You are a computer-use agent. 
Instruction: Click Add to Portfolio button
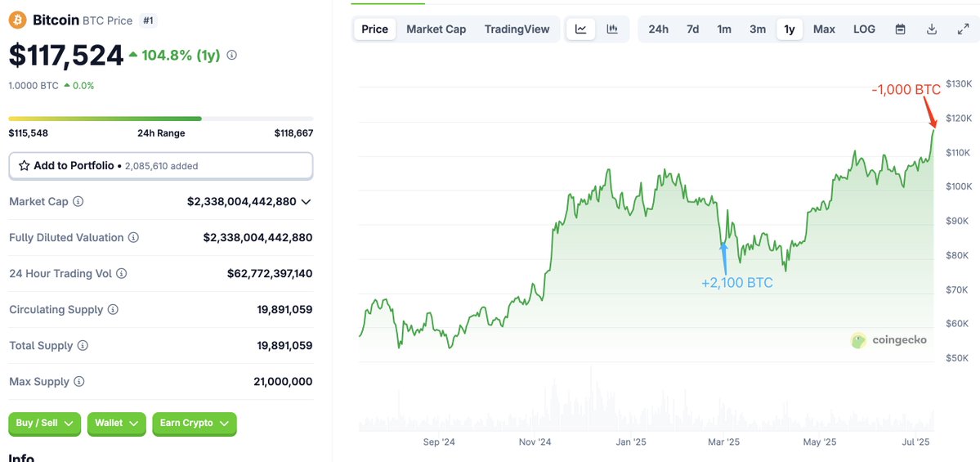tap(161, 166)
